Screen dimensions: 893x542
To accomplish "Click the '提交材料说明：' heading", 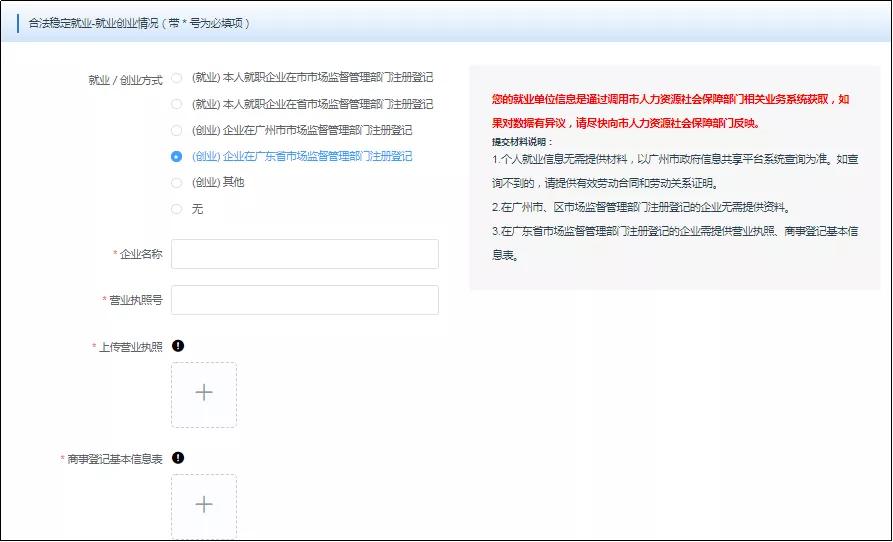I will (x=522, y=142).
